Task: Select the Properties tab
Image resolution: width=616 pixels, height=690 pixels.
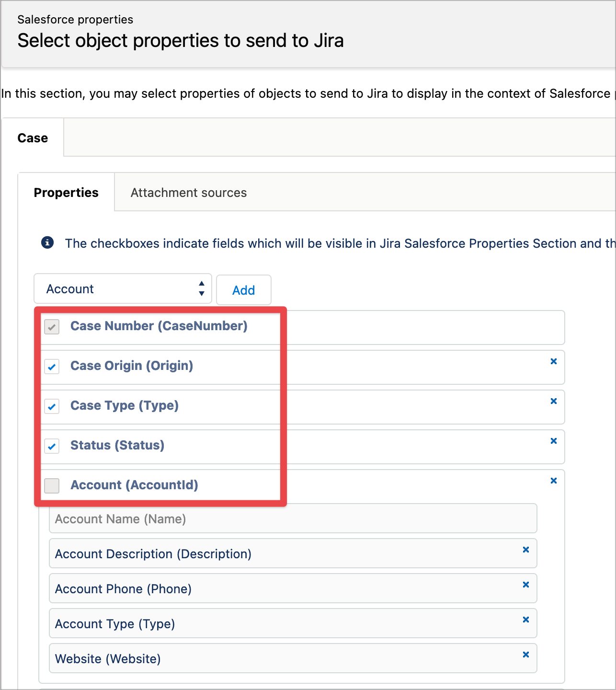Action: tap(66, 193)
